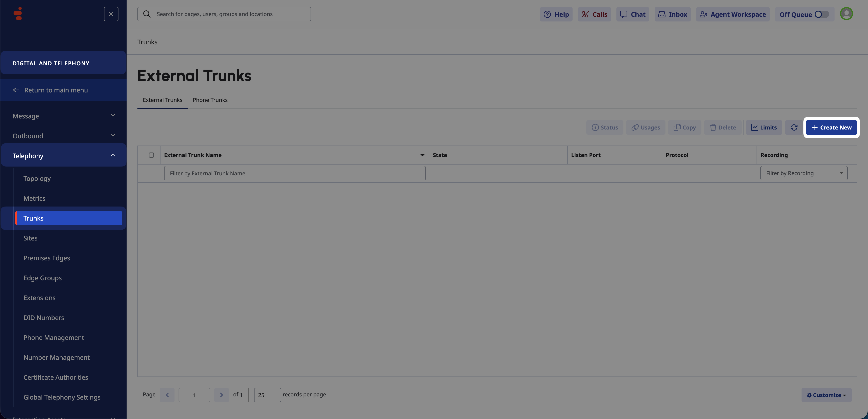Open Sites in the sidebar
868x419 pixels.
tap(30, 238)
